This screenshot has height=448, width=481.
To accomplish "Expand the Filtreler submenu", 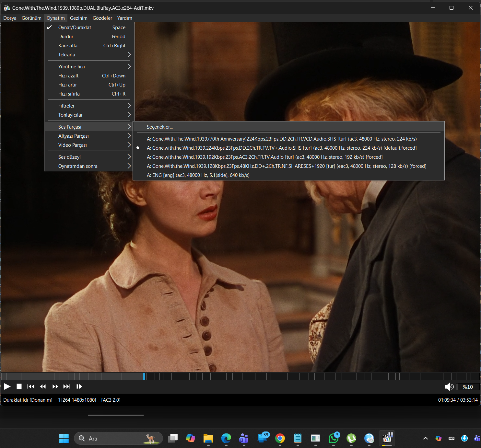I will 89,106.
